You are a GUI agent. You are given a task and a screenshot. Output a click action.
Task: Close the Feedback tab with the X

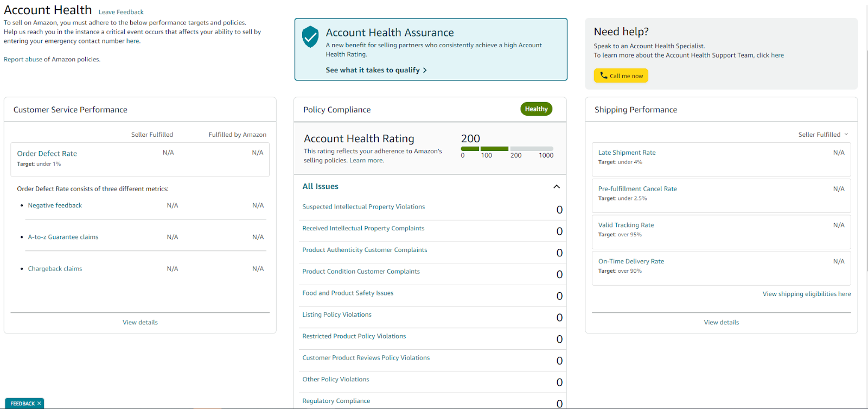tap(39, 404)
